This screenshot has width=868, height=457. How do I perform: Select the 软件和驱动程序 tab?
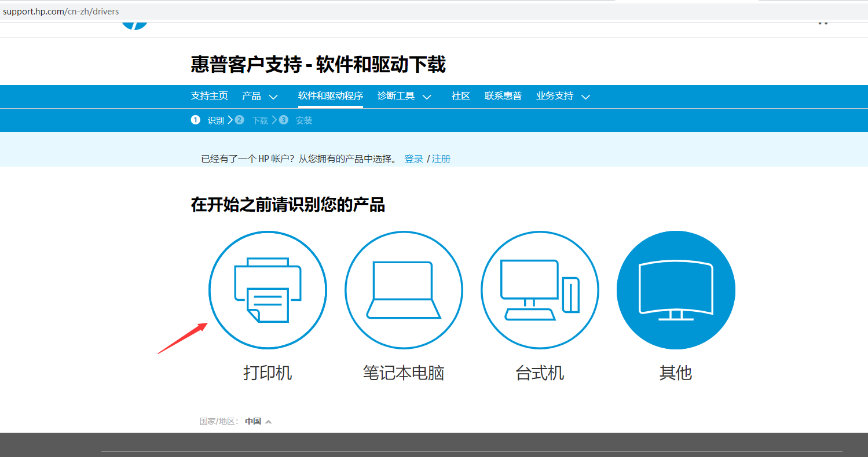pyautogui.click(x=330, y=96)
